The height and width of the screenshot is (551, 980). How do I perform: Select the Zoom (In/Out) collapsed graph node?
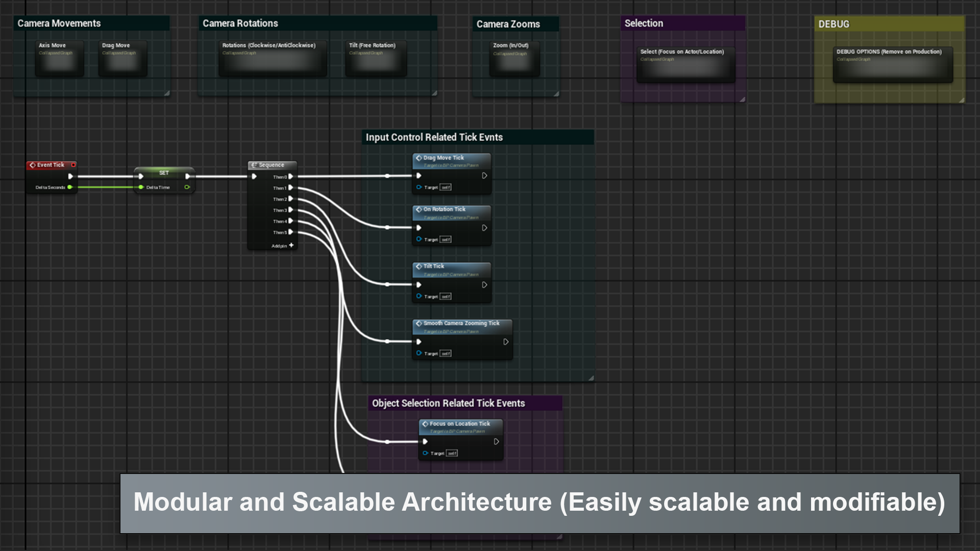coord(514,59)
